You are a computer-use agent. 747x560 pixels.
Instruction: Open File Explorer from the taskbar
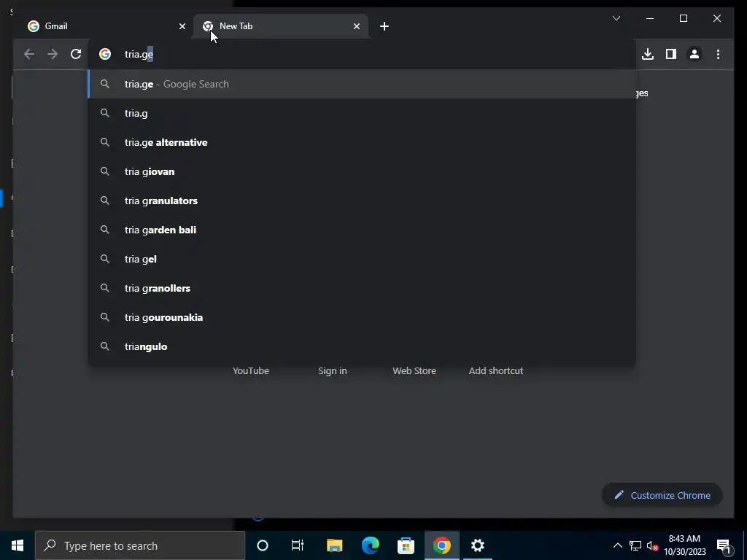tap(334, 545)
